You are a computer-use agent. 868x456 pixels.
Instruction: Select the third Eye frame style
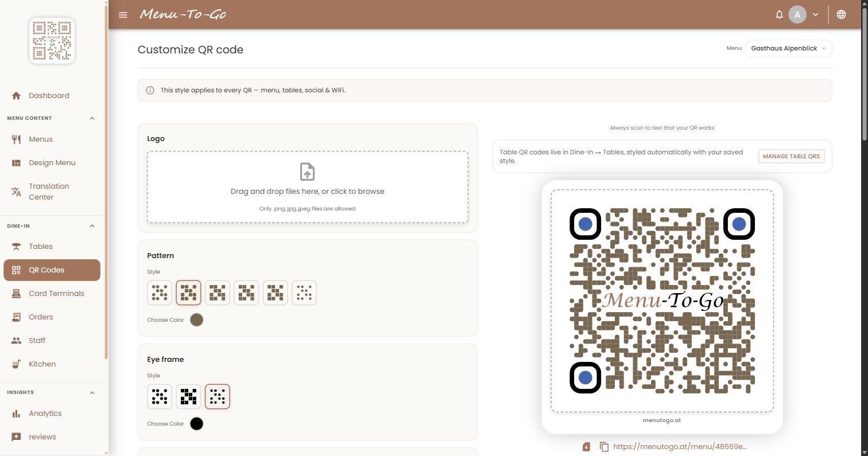click(218, 396)
